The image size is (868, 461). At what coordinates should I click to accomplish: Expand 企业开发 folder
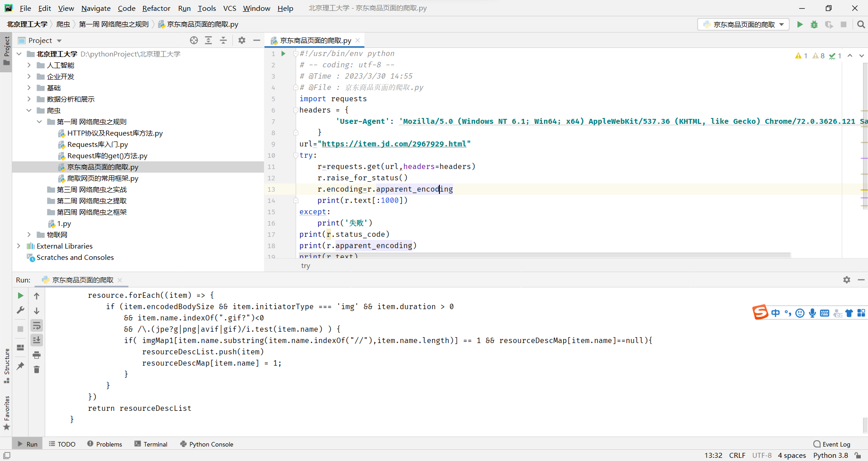click(x=29, y=76)
